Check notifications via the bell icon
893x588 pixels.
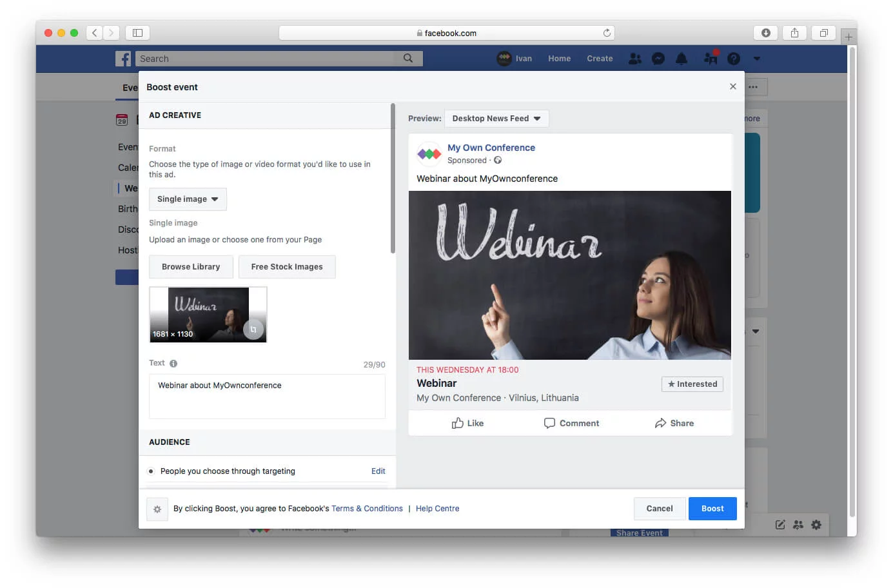coord(682,59)
